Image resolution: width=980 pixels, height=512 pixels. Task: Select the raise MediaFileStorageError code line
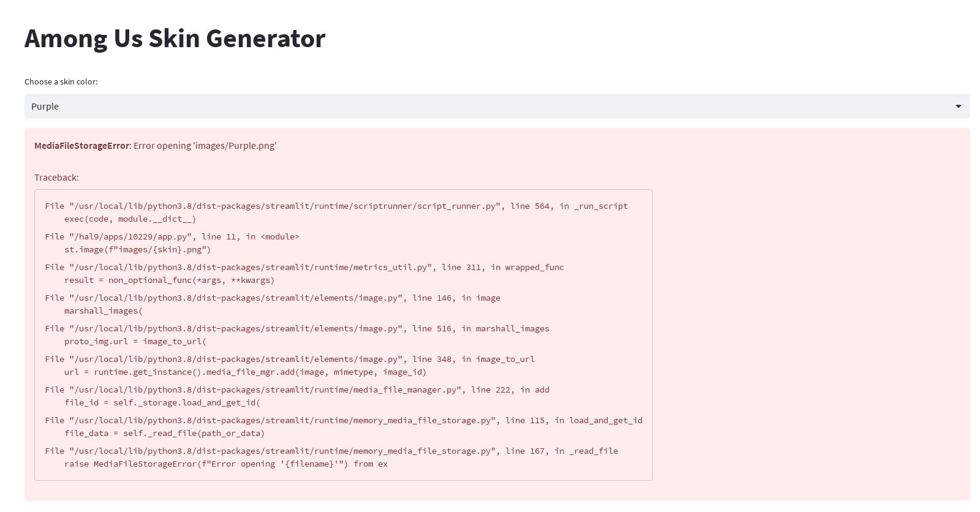coord(226,464)
